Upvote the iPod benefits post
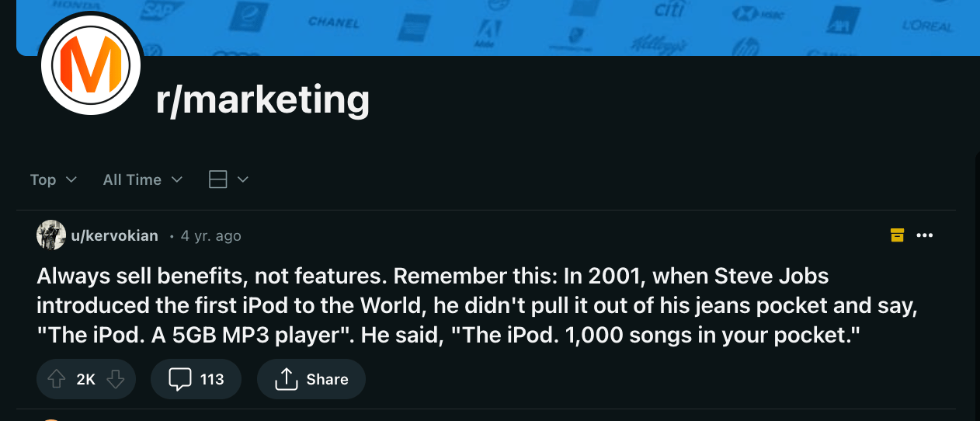 (x=56, y=379)
